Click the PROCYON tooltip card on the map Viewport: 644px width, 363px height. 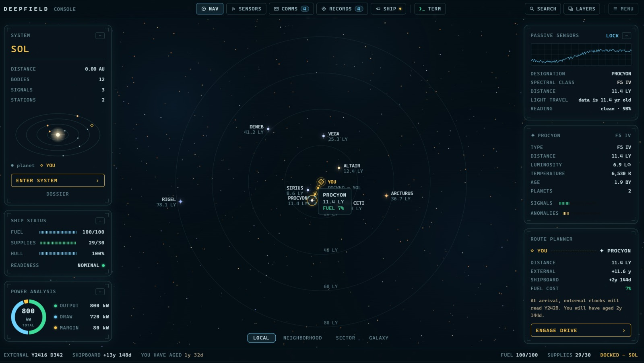pyautogui.click(x=334, y=202)
